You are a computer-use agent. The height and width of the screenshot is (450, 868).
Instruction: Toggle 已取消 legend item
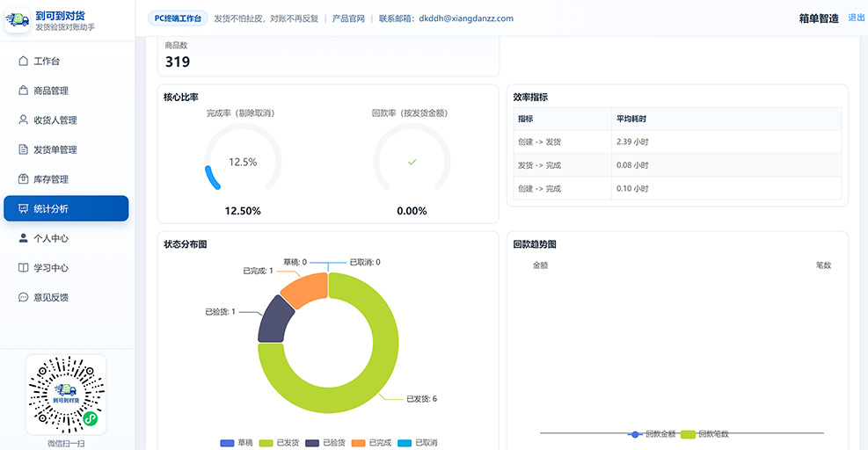click(x=418, y=443)
